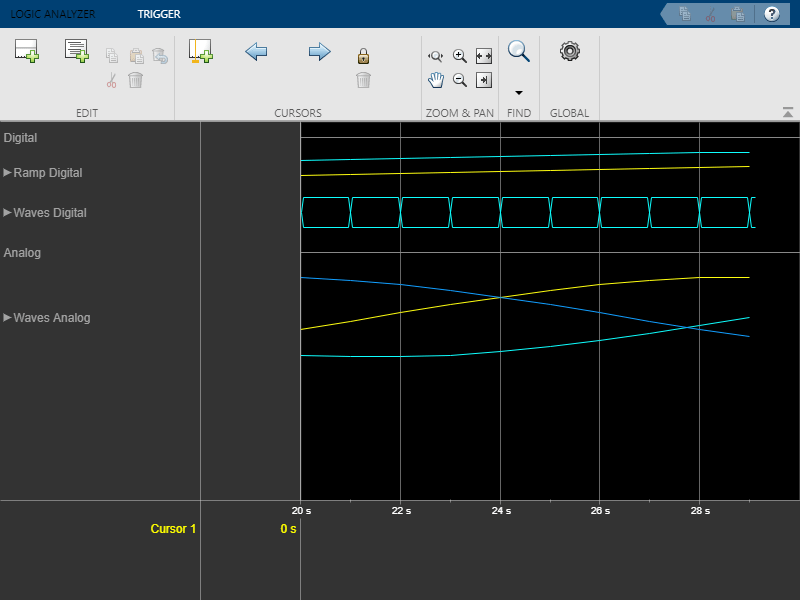Add a new cursor to the display
The image size is (800, 600).
pyautogui.click(x=200, y=52)
